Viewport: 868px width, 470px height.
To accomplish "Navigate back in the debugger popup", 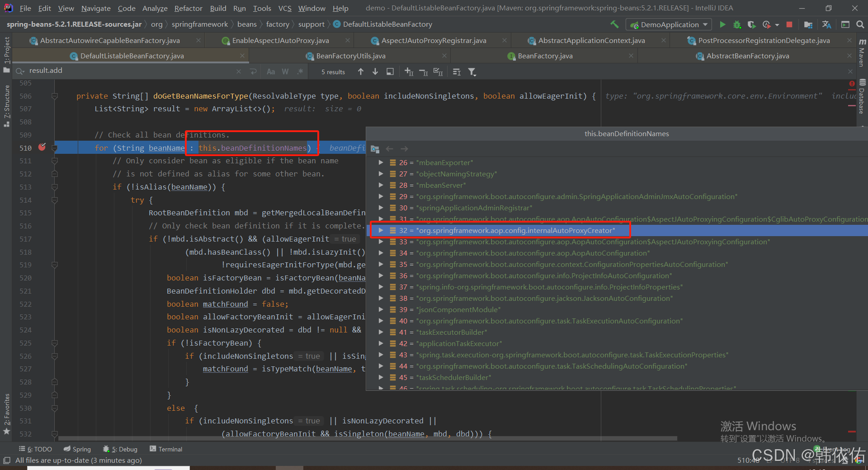I will [x=390, y=149].
